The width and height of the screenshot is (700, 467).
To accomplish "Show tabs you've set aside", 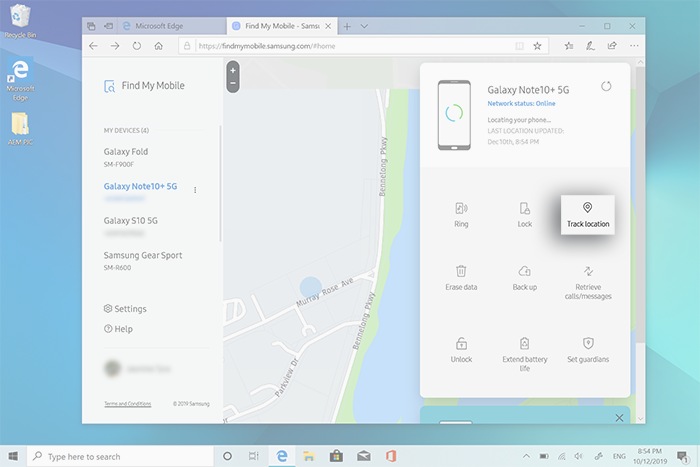I will 91,26.
